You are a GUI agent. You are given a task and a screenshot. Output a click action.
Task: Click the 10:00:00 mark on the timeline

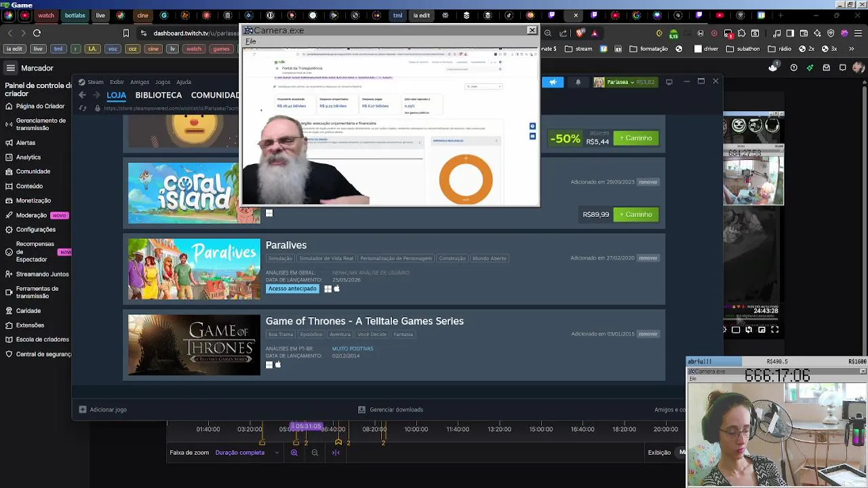click(416, 429)
